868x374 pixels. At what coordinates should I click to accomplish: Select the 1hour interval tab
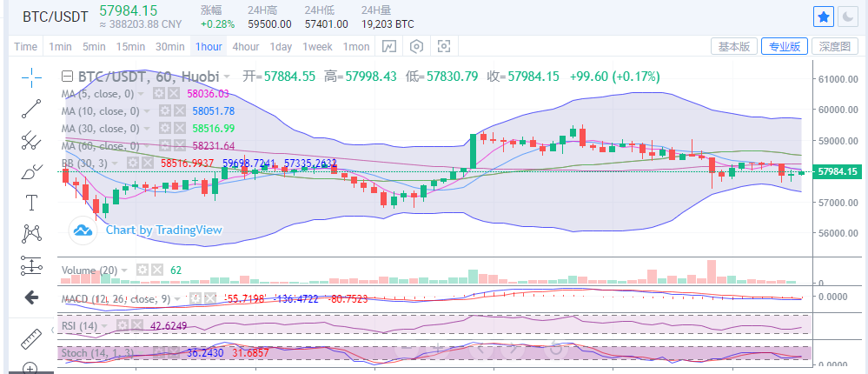[209, 47]
